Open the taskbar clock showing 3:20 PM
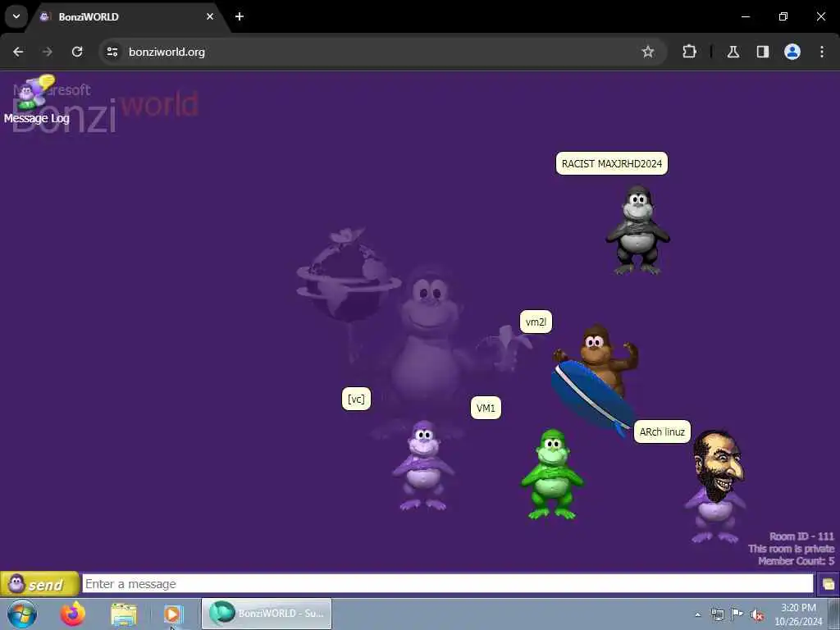The height and width of the screenshot is (630, 840). click(798, 614)
